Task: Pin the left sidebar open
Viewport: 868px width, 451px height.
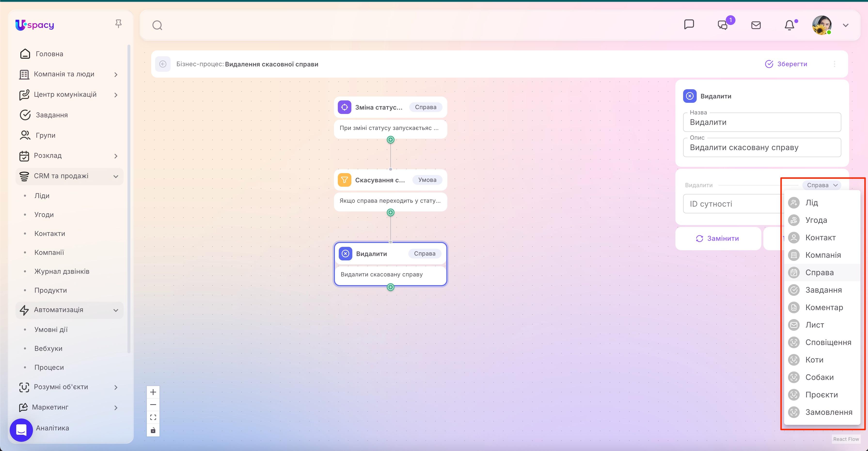Action: pos(118,23)
